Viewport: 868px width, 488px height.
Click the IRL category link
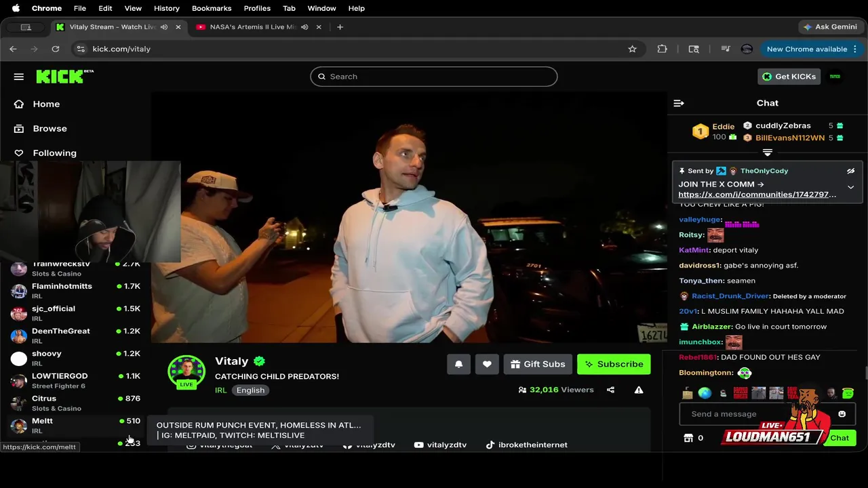pyautogui.click(x=220, y=390)
